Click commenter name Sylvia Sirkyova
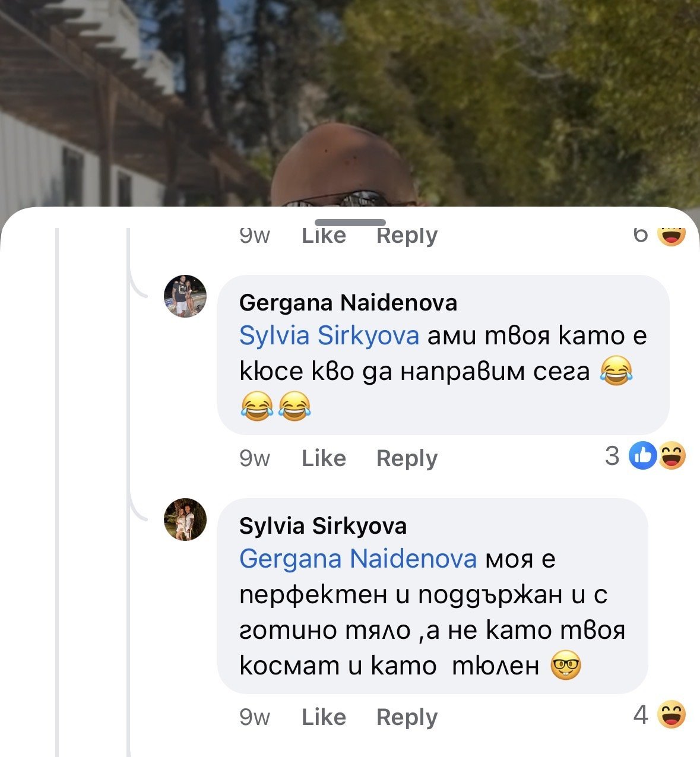This screenshot has width=700, height=757. tap(323, 526)
